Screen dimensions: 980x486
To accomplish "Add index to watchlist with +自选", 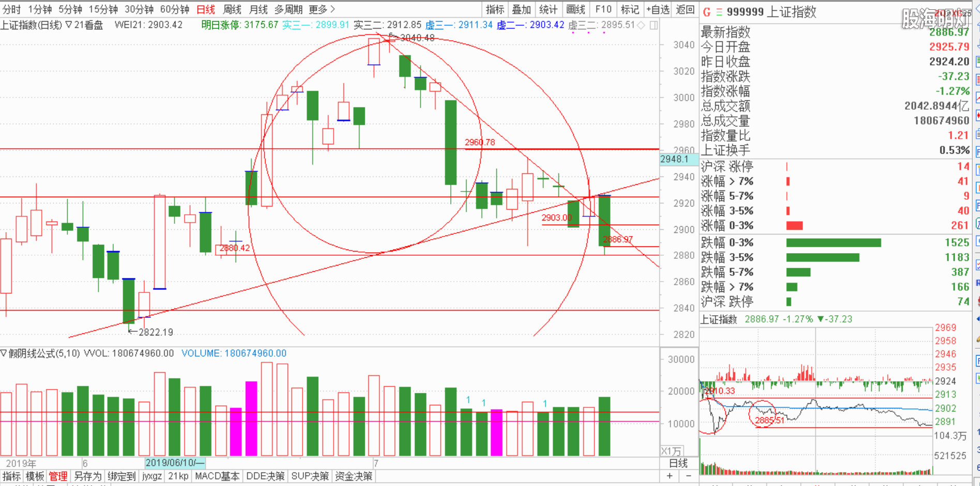I will click(x=658, y=9).
